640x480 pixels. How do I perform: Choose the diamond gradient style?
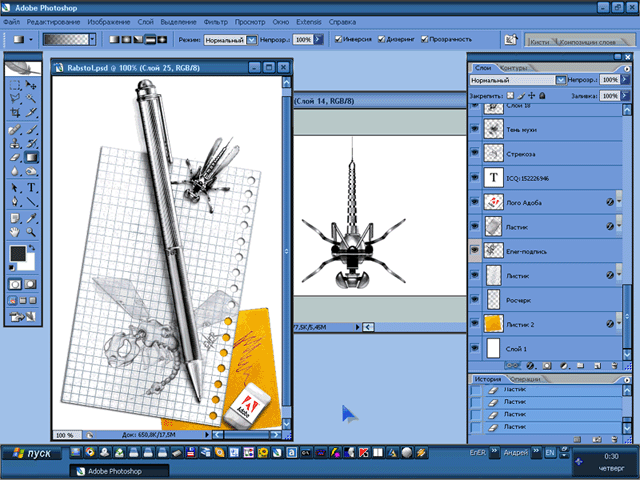point(162,40)
